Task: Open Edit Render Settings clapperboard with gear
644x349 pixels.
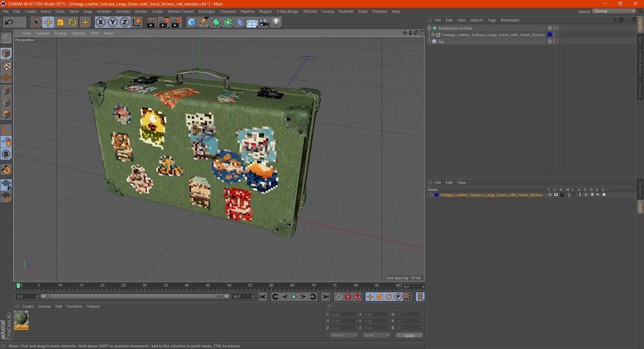Action: [176, 22]
